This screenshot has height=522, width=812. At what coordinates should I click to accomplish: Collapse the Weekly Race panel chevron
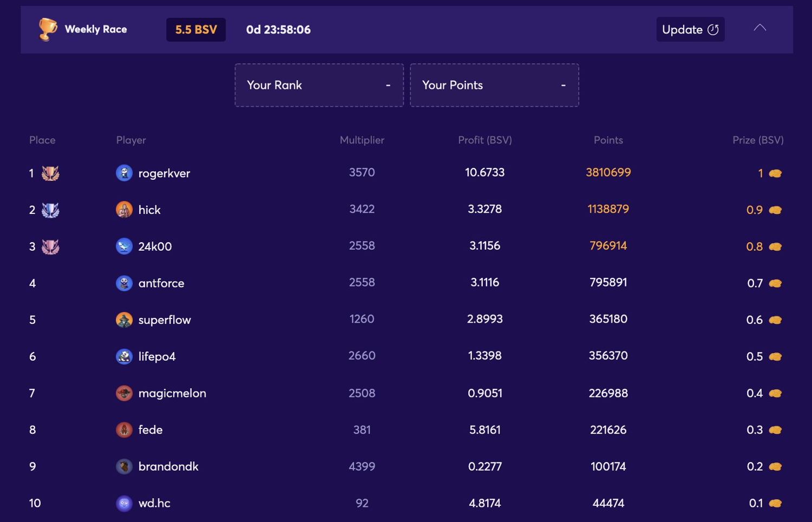759,28
